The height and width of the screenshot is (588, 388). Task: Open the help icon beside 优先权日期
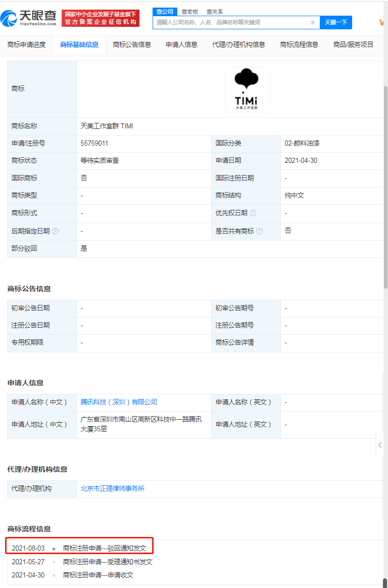coord(253,213)
